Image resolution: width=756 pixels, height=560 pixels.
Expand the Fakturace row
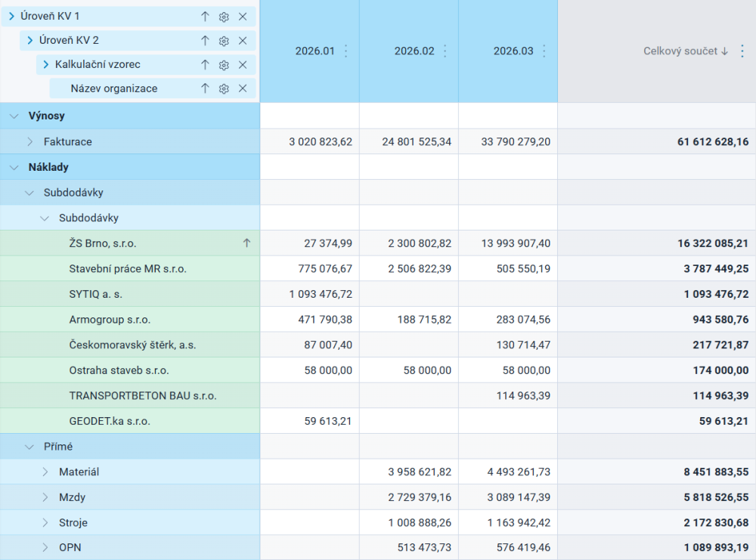[30, 141]
